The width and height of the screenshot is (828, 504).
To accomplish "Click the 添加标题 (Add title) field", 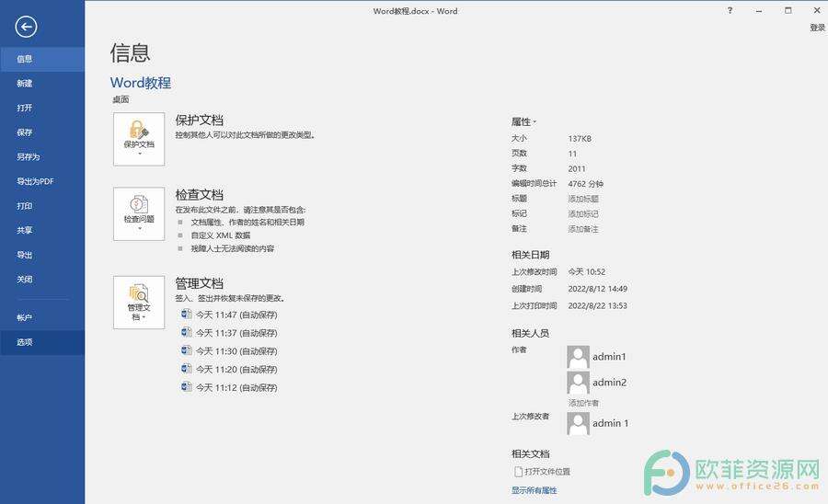I will pyautogui.click(x=583, y=199).
